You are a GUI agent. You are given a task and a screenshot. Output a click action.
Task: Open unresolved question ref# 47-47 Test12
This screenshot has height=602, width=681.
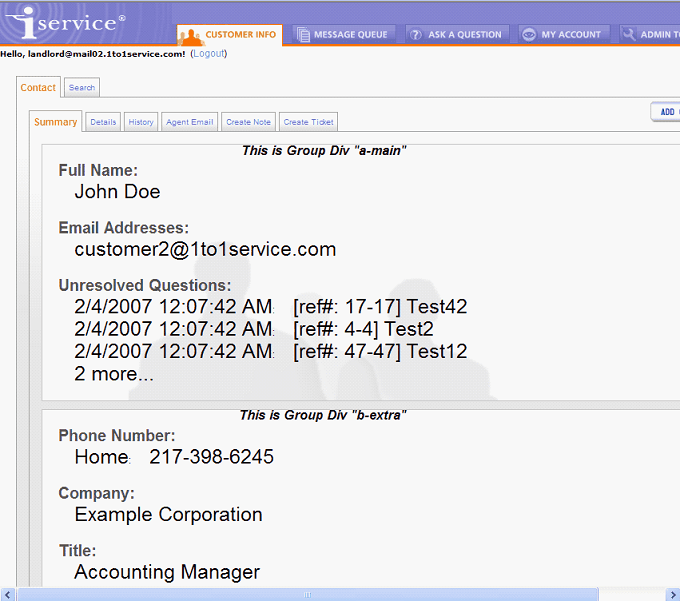click(271, 351)
